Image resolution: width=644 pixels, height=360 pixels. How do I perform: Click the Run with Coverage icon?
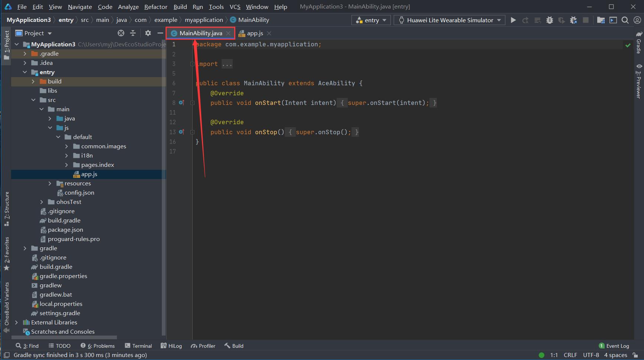pos(562,20)
